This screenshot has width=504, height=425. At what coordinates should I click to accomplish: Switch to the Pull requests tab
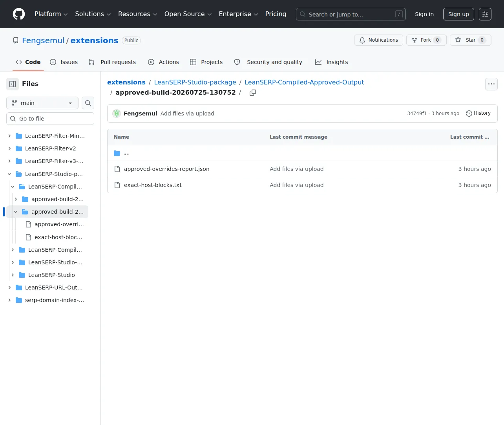click(x=112, y=62)
